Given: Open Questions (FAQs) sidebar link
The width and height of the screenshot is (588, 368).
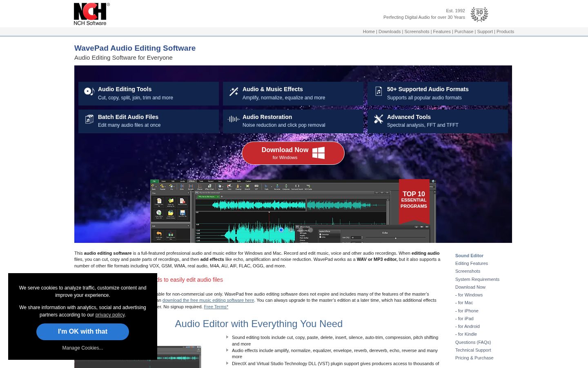Looking at the screenshot, I should pos(473,342).
